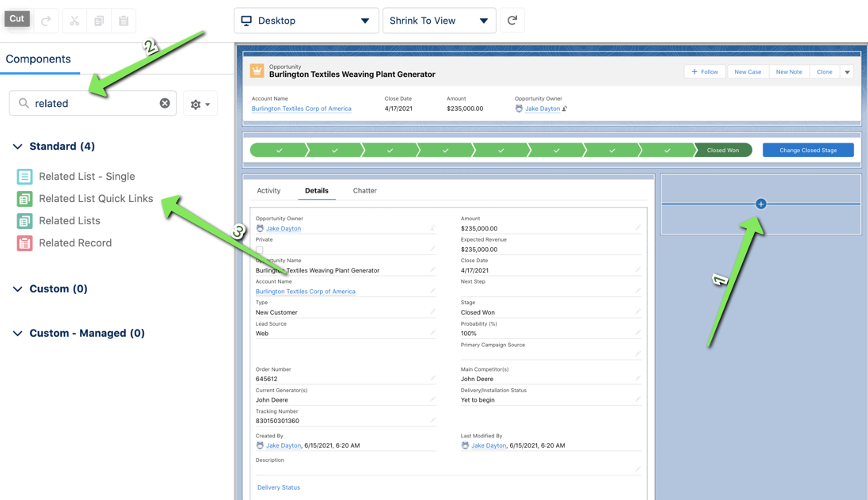Select the Related Lists component
The image size is (868, 500).
point(69,221)
